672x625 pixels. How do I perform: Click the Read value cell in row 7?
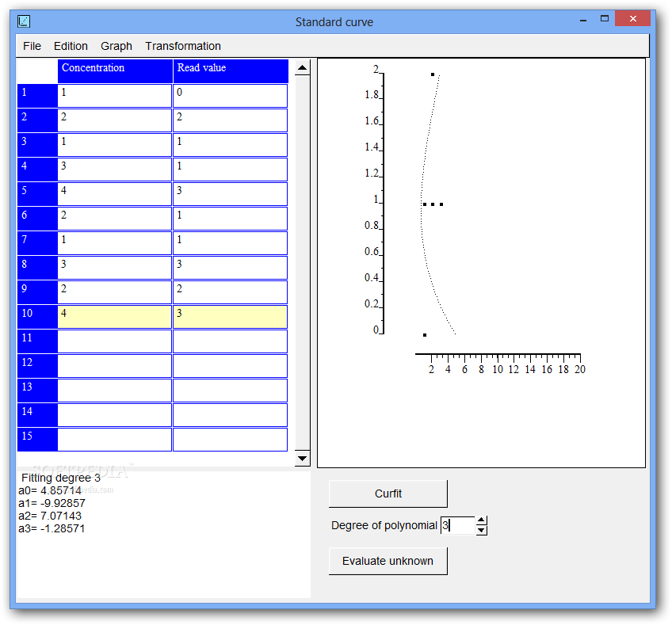[230, 243]
